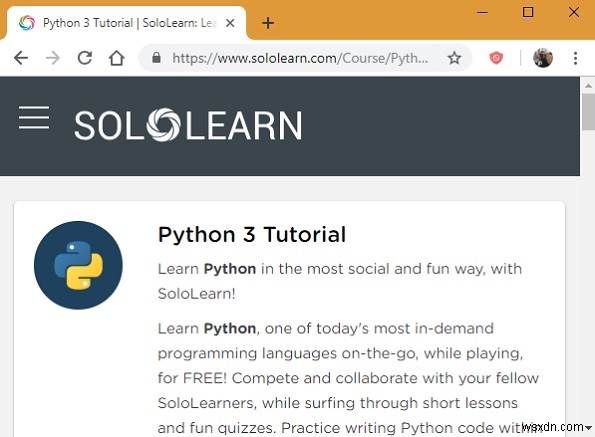
Task: Click the Python course logo
Action: point(78,265)
